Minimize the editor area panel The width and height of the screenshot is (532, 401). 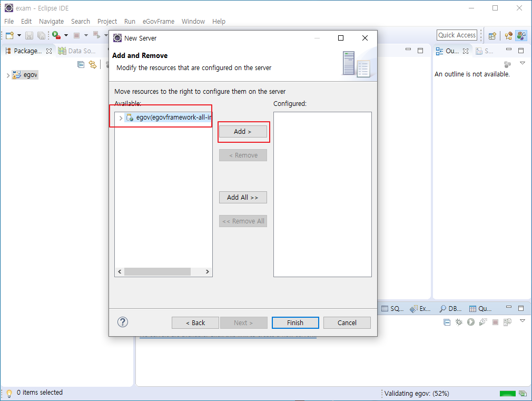click(x=408, y=50)
